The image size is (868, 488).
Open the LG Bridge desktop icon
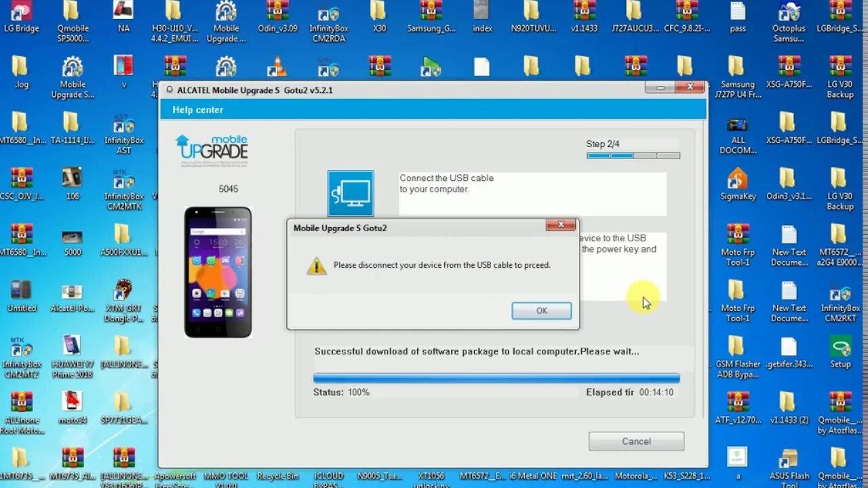pos(21,18)
